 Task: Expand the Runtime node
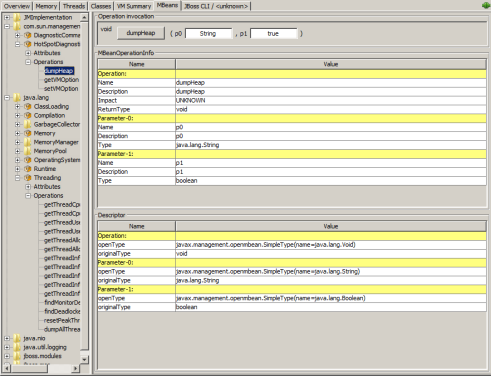pyautogui.click(x=17, y=169)
